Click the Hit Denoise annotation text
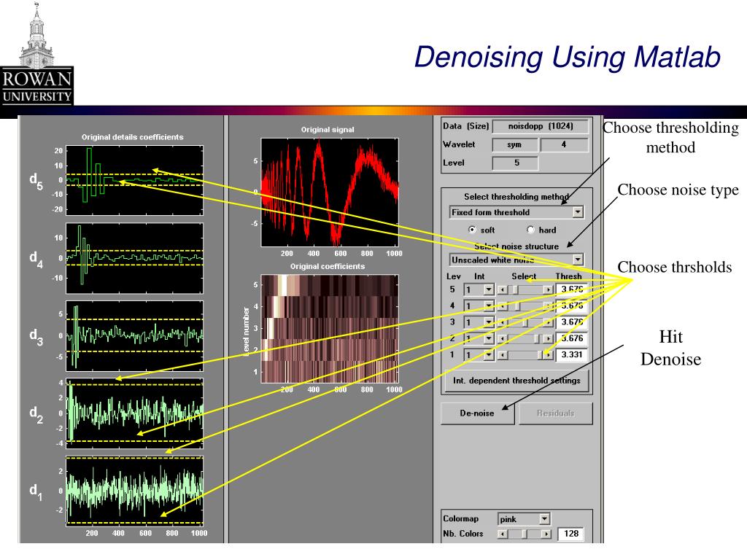The height and width of the screenshot is (560, 747). pyautogui.click(x=671, y=348)
